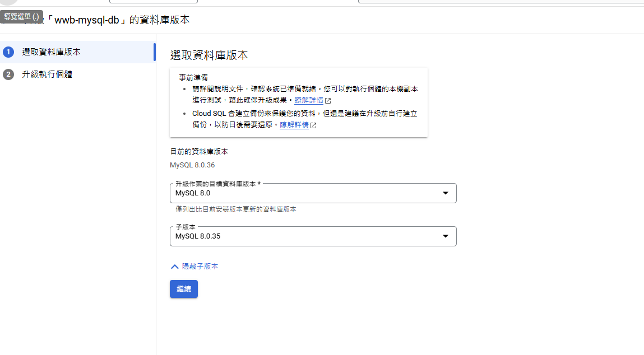Screen dimensions: 644x355
Task: Click the MySQL 8.0.36 current version text
Action: 192,165
